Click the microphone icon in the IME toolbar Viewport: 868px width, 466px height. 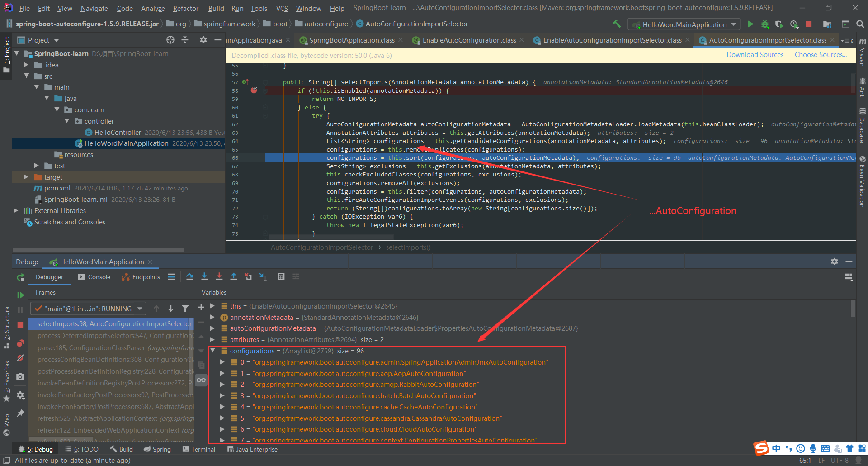[813, 448]
